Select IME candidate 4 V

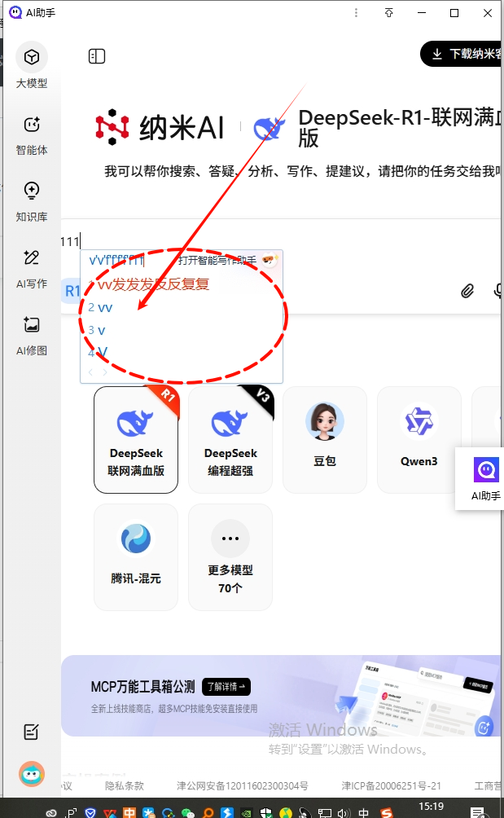98,353
